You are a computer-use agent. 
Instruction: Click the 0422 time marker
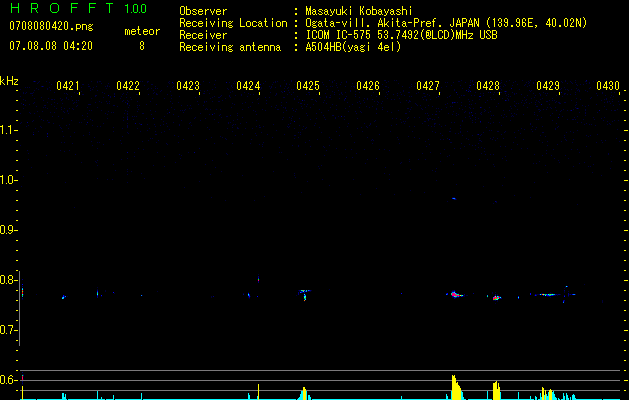click(x=128, y=86)
